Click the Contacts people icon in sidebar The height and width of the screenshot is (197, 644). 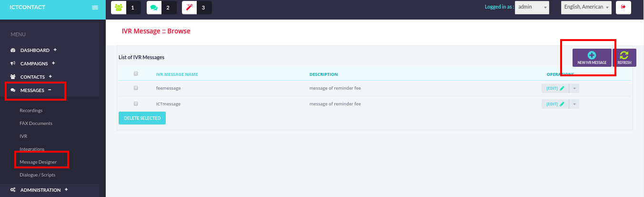pos(13,77)
